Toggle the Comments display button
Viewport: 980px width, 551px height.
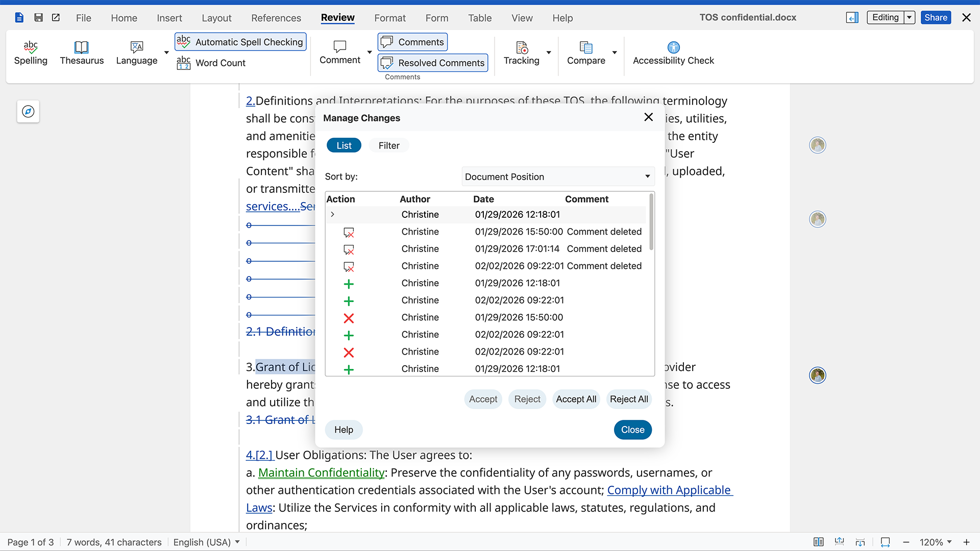[412, 42]
